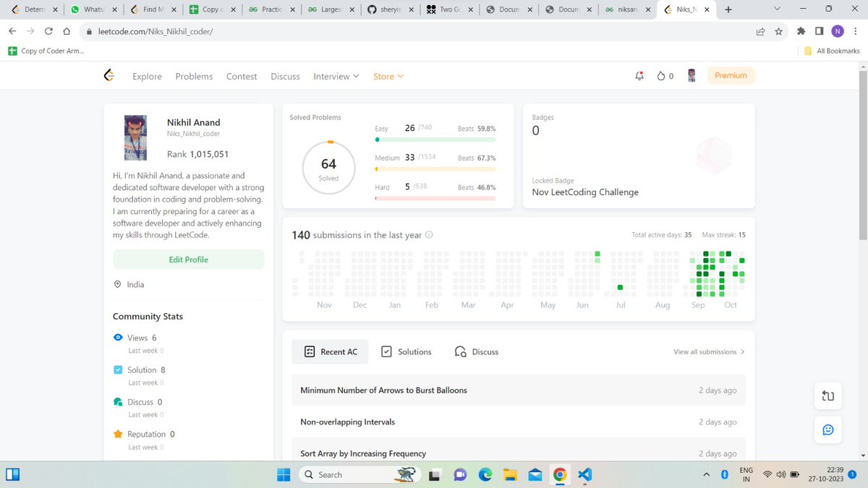868x488 pixels.
Task: Open the Problems nav item
Action: pos(194,76)
